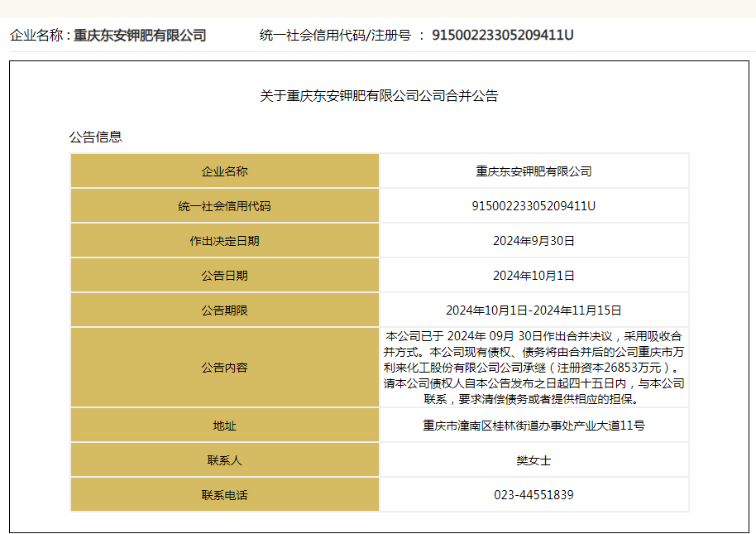
Task: Click the 作出决定日期 row label
Action: pyautogui.click(x=225, y=241)
